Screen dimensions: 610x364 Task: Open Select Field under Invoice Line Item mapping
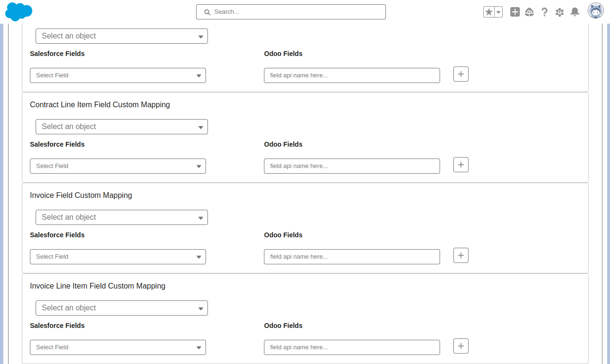pos(118,347)
